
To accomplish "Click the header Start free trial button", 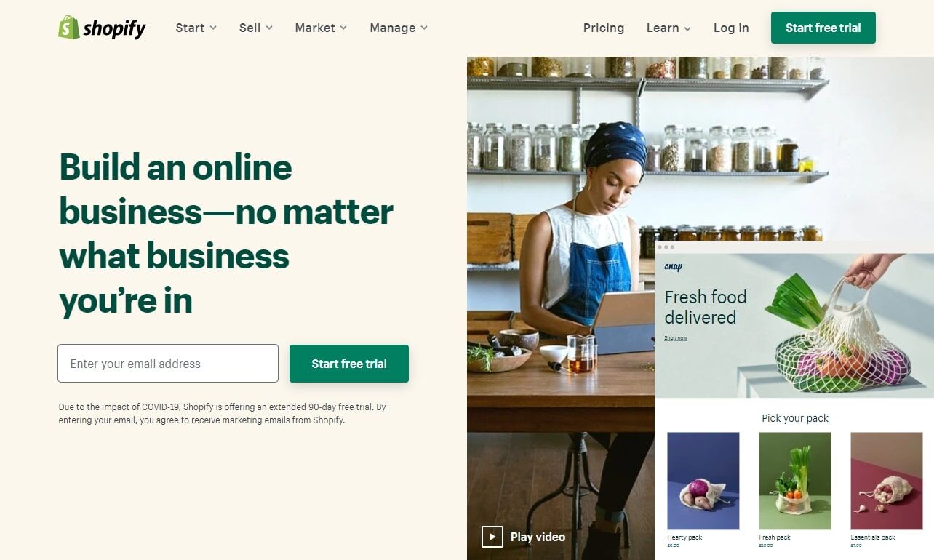I will pos(823,28).
